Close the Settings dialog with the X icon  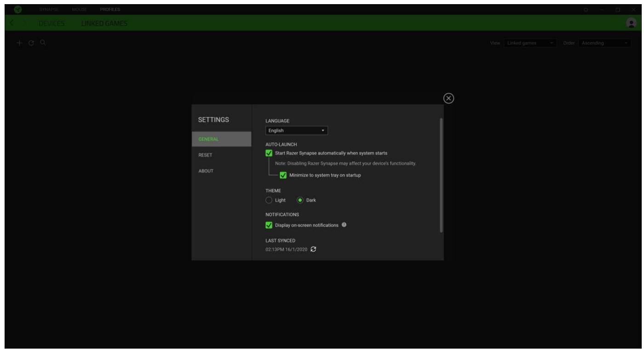[x=449, y=98]
